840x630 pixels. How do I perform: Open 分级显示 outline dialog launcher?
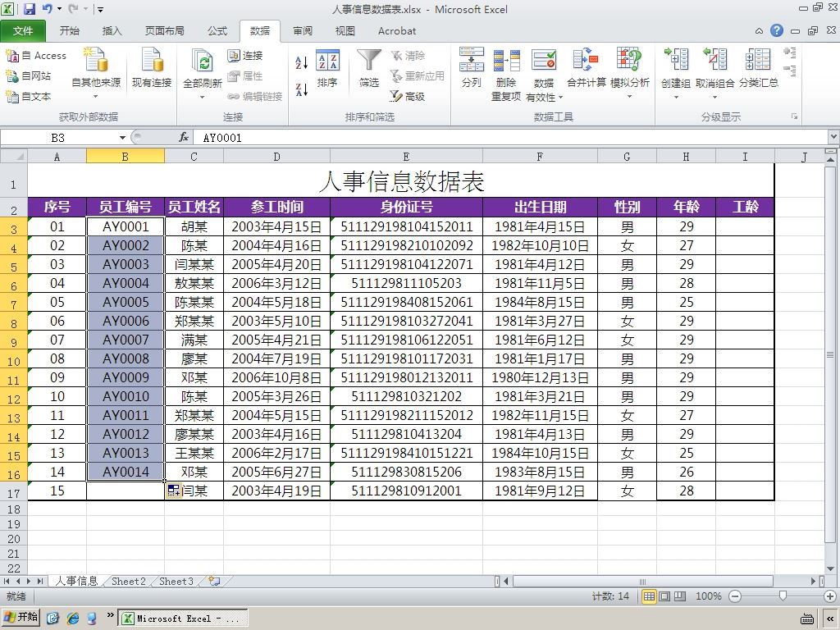(x=794, y=116)
